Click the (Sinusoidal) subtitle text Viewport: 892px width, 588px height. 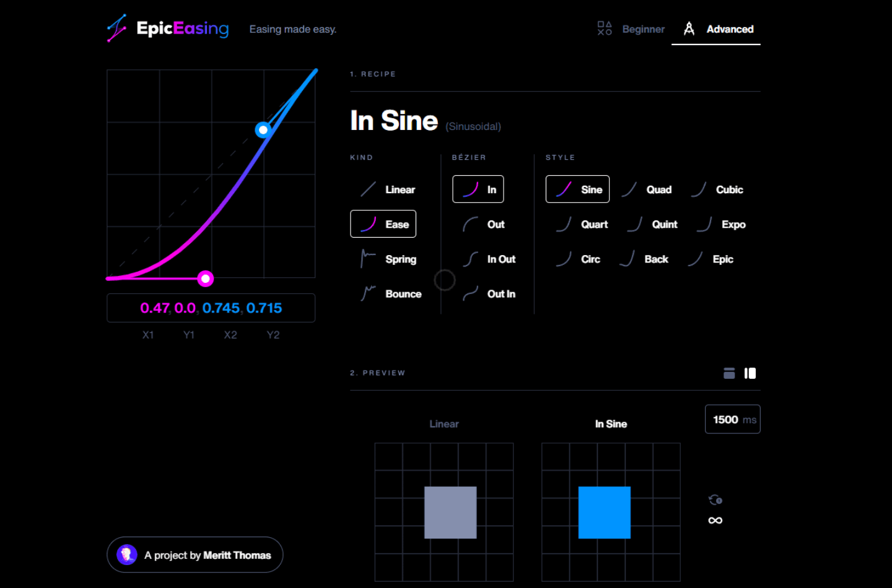click(x=473, y=126)
